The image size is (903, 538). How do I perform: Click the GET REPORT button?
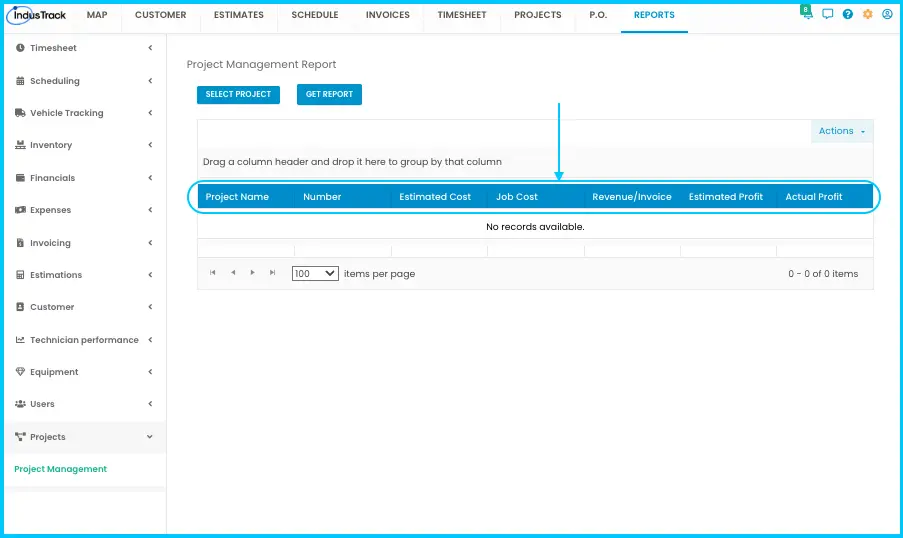pos(329,94)
